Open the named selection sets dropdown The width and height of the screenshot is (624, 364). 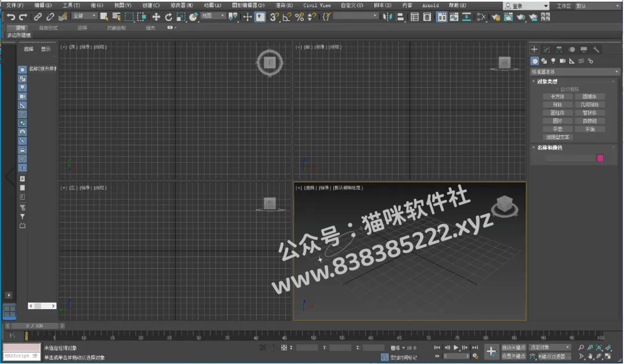tap(356, 16)
